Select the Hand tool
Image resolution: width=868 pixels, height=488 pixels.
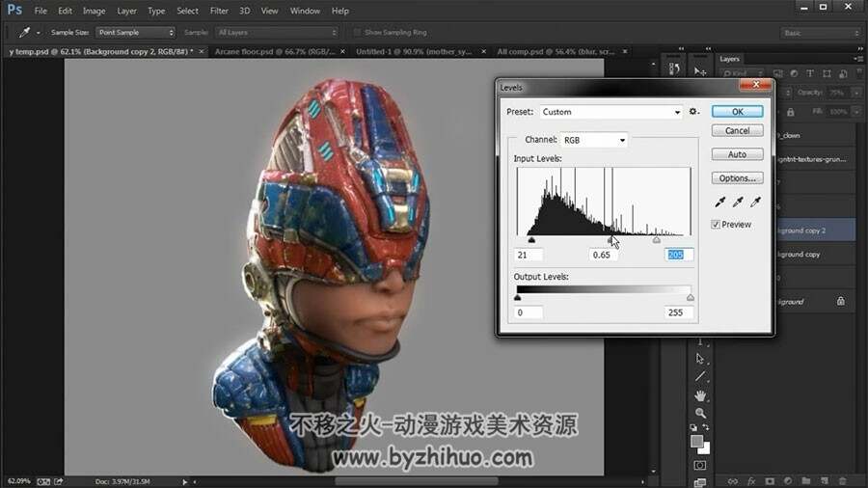700,395
